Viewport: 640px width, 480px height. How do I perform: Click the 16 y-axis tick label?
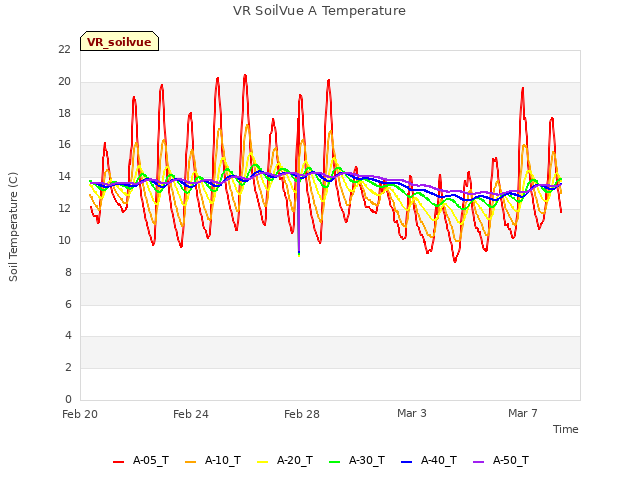[x=64, y=144]
